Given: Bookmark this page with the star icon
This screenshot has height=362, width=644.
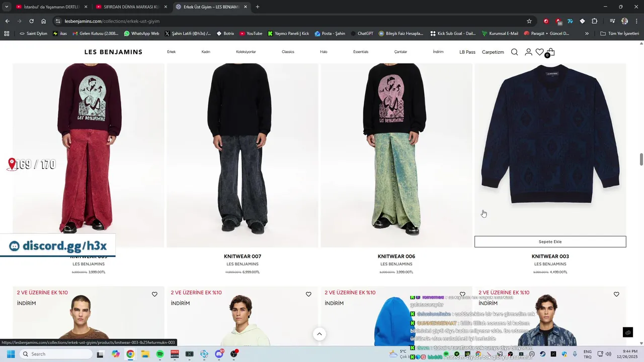Looking at the screenshot, I should tap(529, 21).
